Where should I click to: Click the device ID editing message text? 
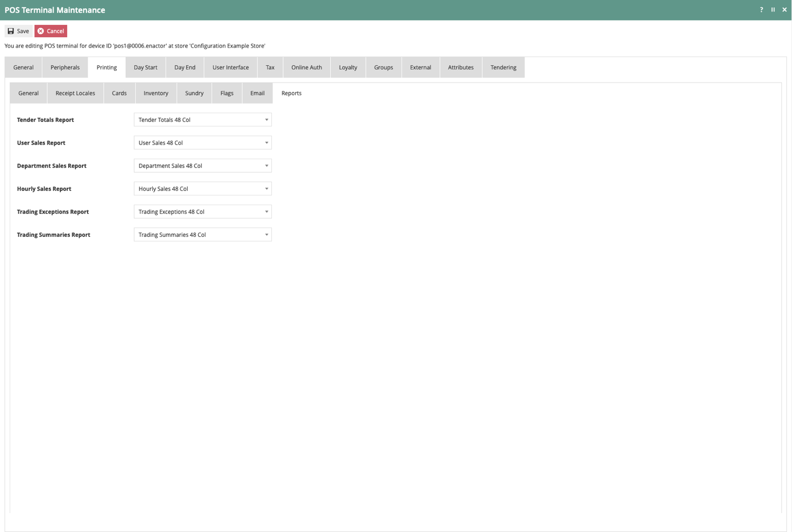point(135,46)
